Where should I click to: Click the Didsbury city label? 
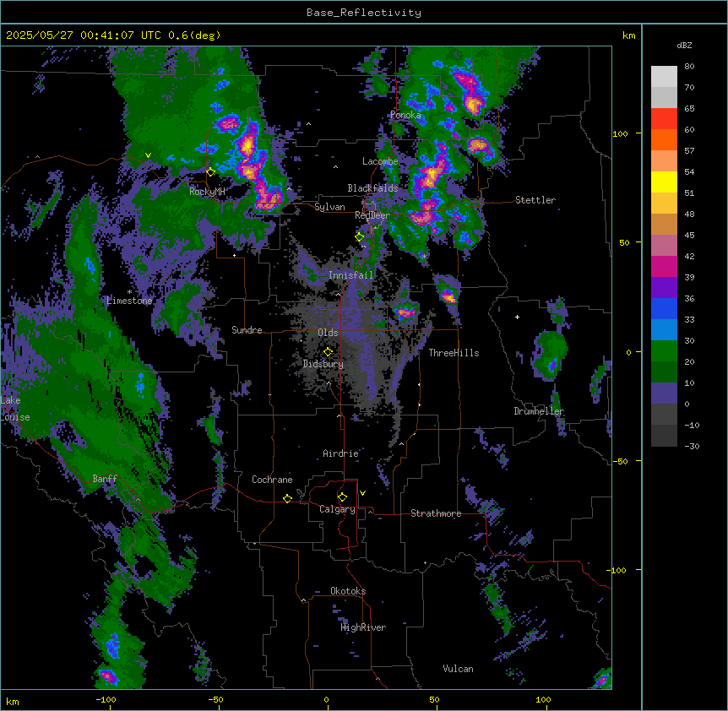[x=323, y=364]
